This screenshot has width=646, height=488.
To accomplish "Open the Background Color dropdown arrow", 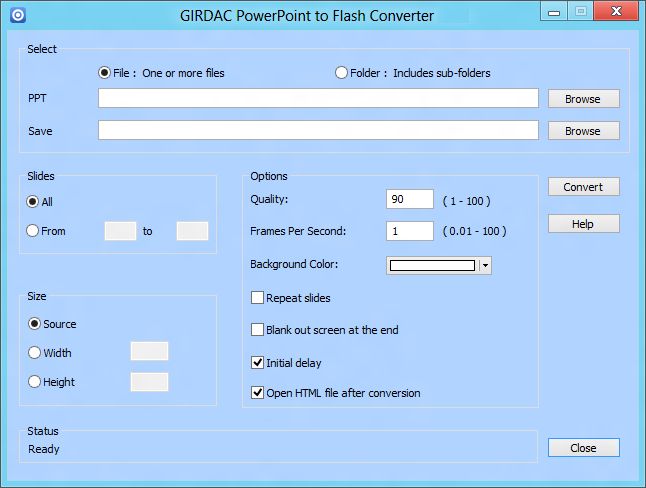I will click(x=485, y=265).
